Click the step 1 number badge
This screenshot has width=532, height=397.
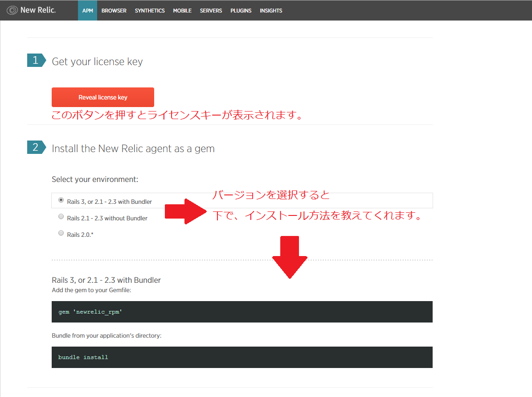point(36,60)
